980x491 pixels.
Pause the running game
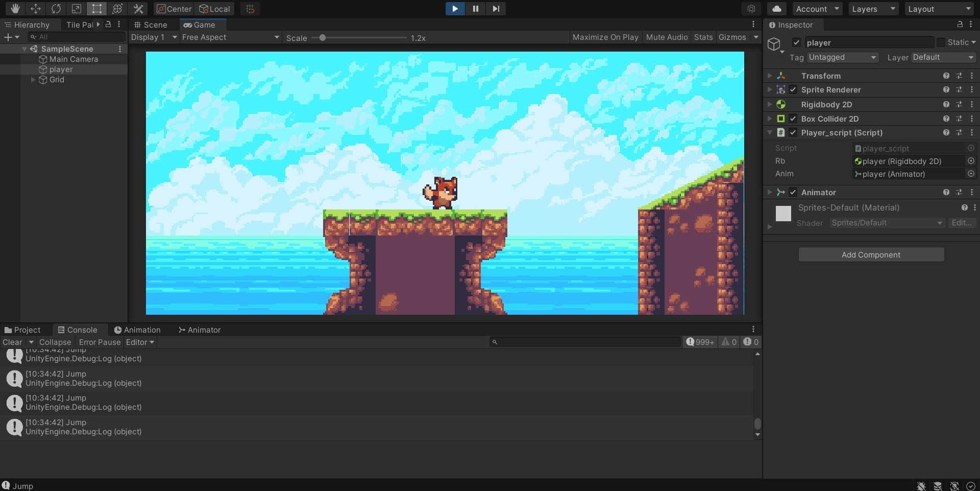[475, 9]
